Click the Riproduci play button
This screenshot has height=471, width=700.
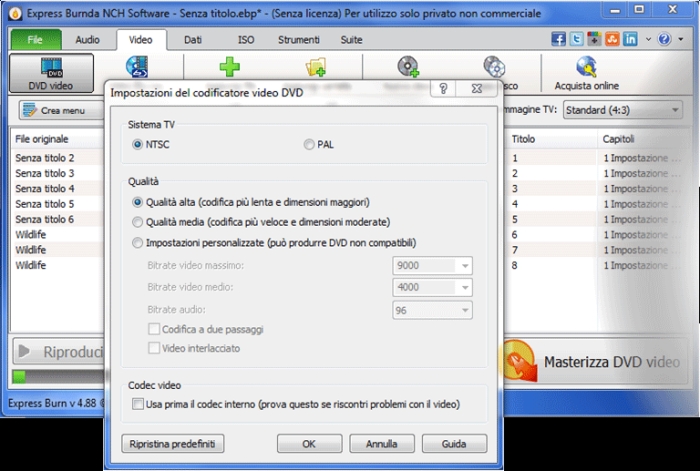(59, 352)
